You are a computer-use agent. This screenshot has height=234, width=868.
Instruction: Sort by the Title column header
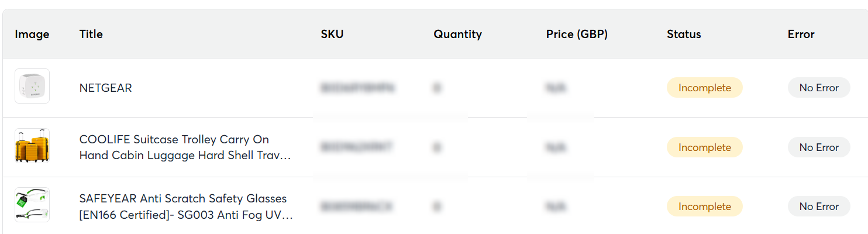pos(91,34)
